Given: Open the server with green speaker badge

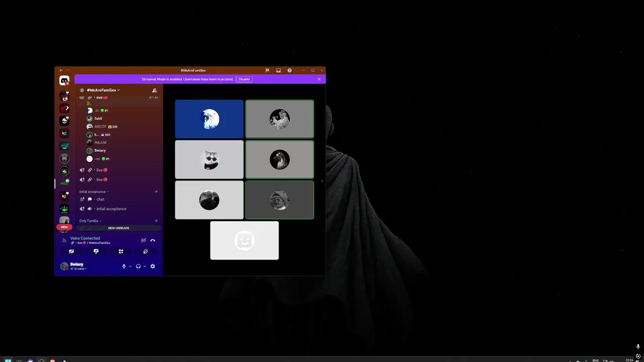Looking at the screenshot, I should [x=64, y=184].
